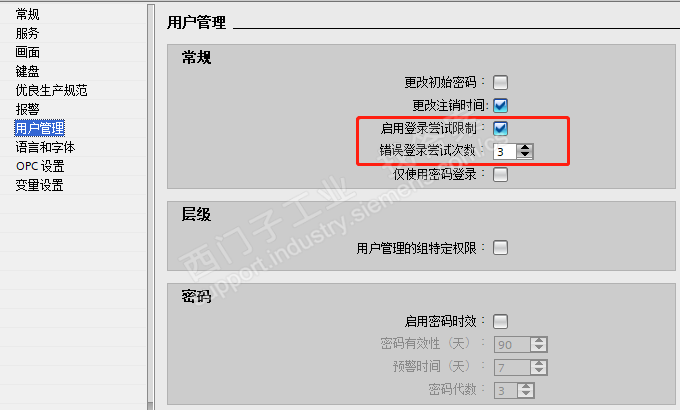This screenshot has width=680, height=410.
Task: Click the sidebar vertical scrollbar
Action: (x=150, y=207)
